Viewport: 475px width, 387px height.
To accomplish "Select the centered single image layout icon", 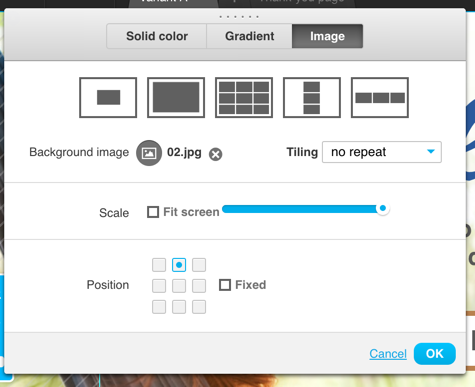I will pyautogui.click(x=108, y=98).
